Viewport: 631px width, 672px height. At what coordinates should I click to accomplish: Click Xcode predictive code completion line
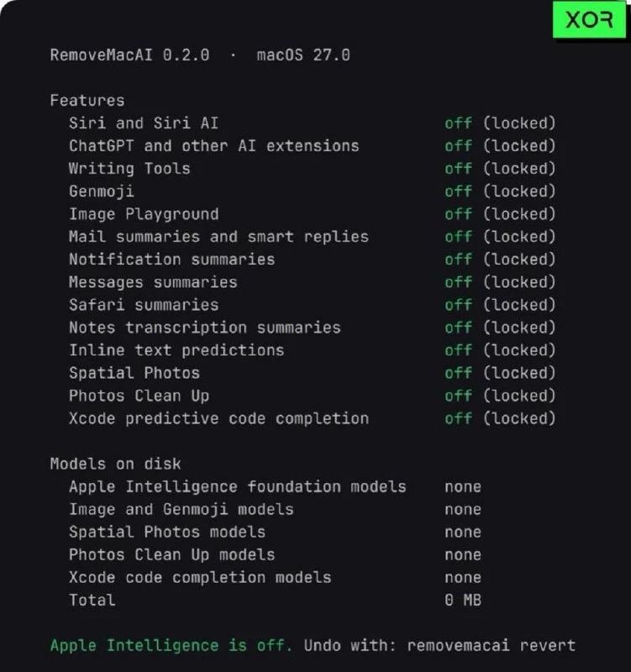pyautogui.click(x=312, y=418)
